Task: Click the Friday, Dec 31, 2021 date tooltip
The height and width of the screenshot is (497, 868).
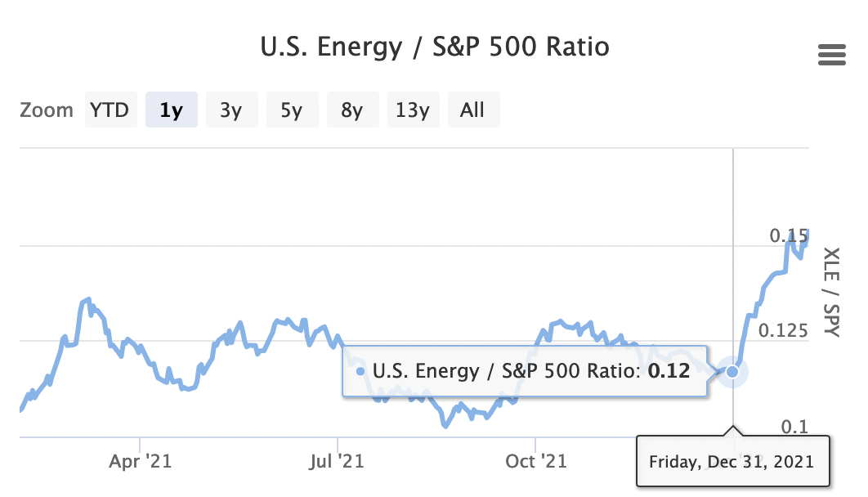Action: pos(732,462)
